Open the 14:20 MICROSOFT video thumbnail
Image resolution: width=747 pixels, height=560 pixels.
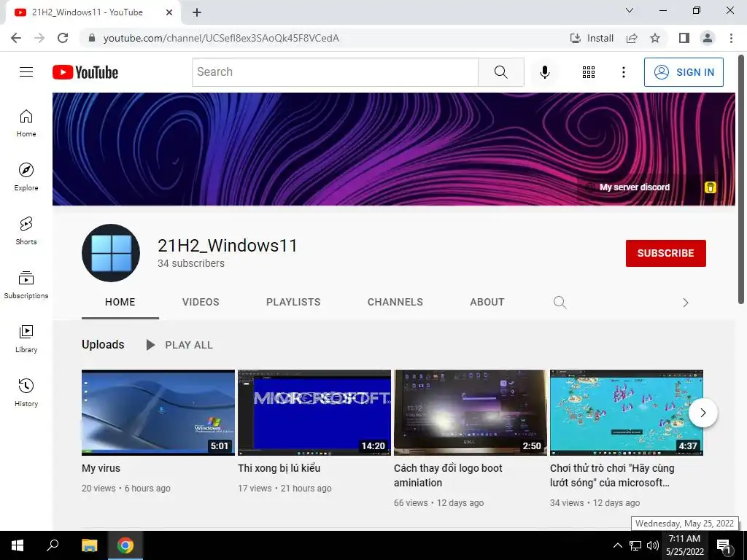tap(314, 413)
